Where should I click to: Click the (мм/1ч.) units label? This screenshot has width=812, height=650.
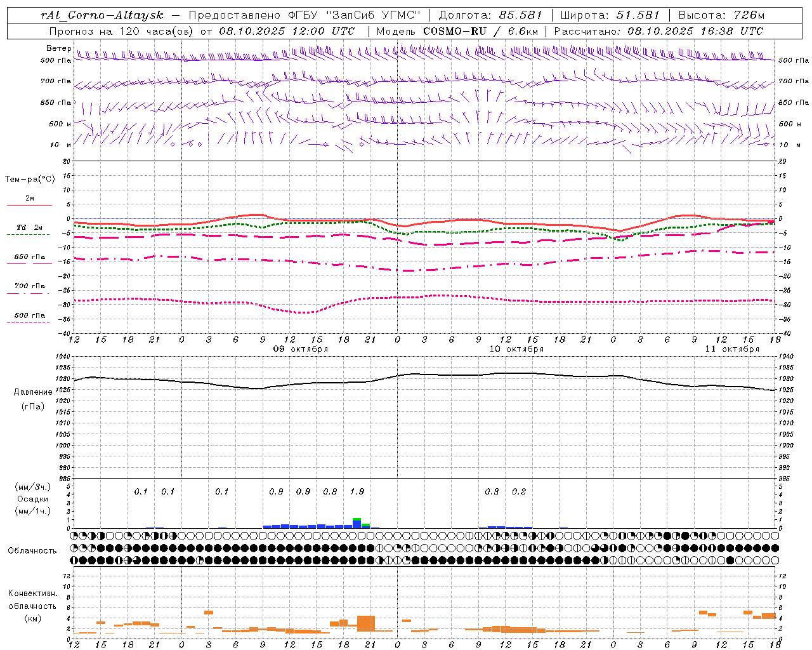[x=33, y=511]
